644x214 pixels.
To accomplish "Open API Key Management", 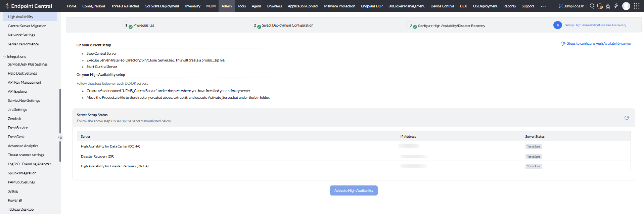I will click(x=25, y=82).
